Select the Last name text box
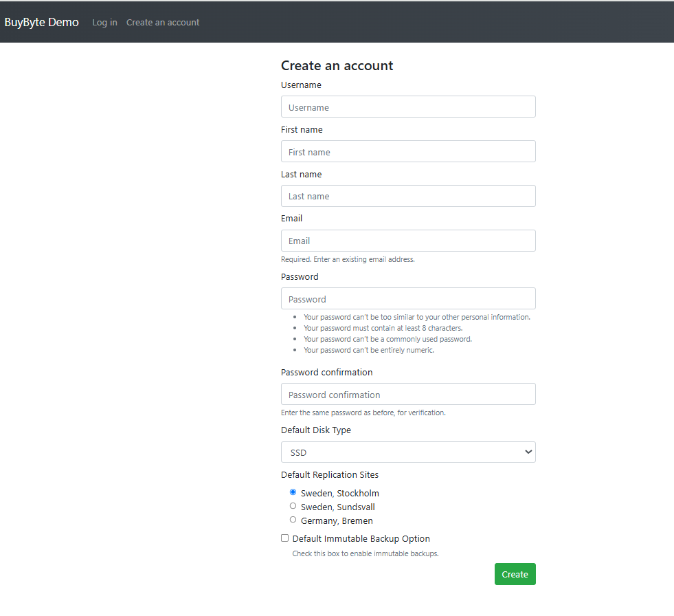The width and height of the screenshot is (674, 616). click(408, 196)
